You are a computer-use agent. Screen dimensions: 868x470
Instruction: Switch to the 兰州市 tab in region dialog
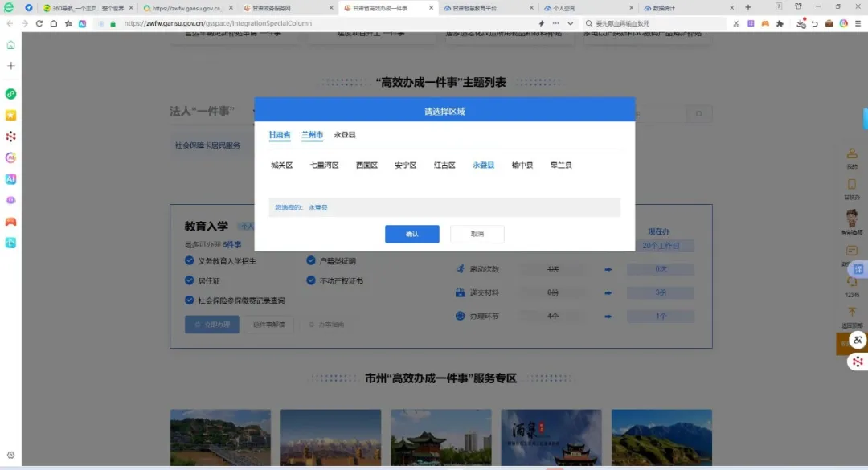point(311,135)
